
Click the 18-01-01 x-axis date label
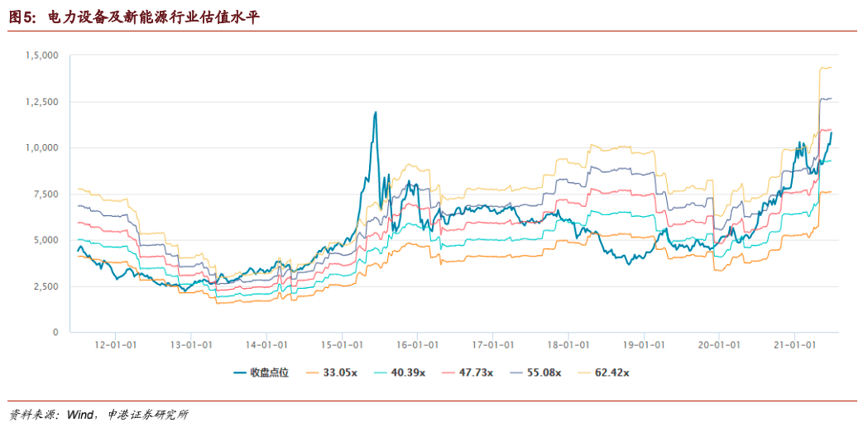[568, 344]
